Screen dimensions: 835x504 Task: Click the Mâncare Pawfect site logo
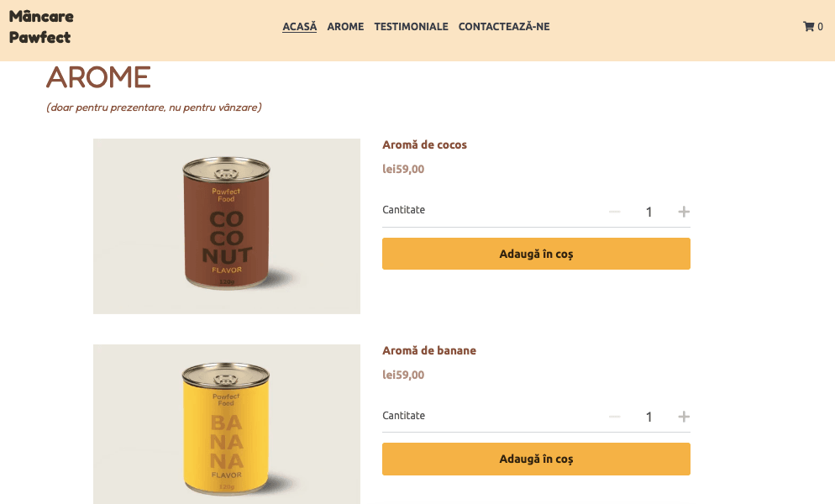tap(41, 27)
